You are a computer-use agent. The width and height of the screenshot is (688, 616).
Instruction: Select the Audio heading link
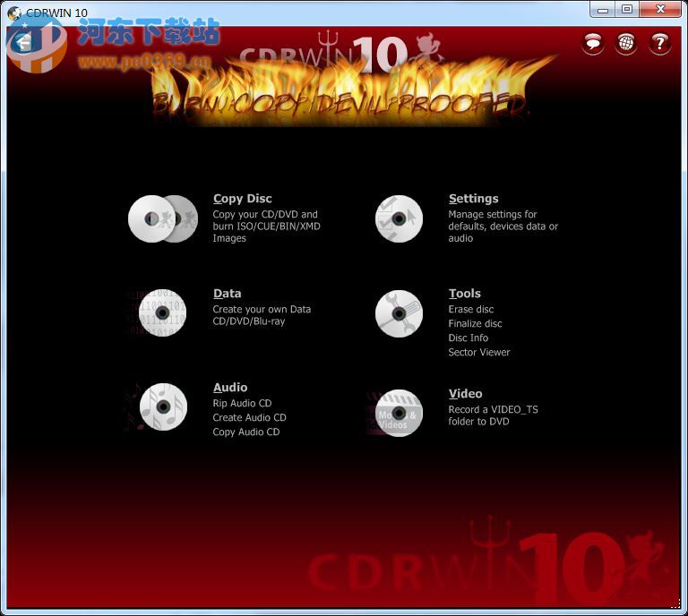pos(230,388)
